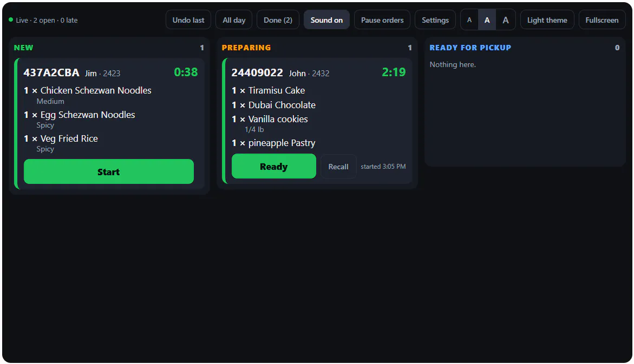The height and width of the screenshot is (364, 634).
Task: Enter Fullscreen mode
Action: 602,20
